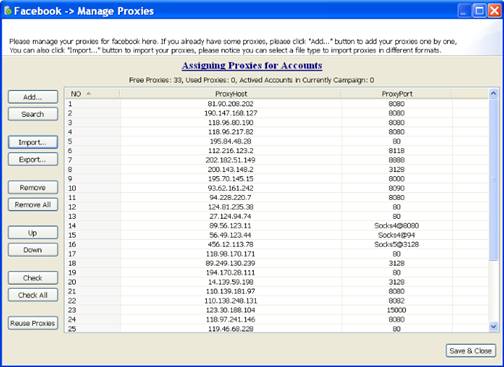Select proxy host 194.170.28.111
The image size is (504, 367).
pyautogui.click(x=230, y=272)
